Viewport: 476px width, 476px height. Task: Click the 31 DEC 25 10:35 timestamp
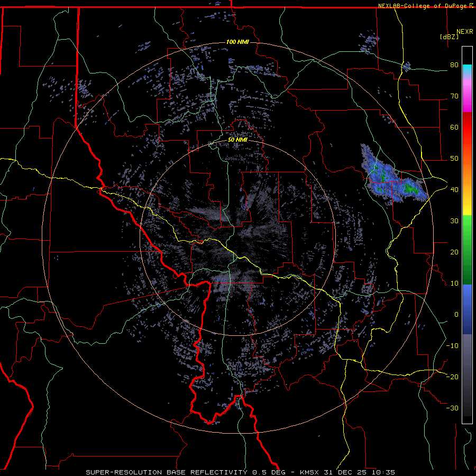359,472
